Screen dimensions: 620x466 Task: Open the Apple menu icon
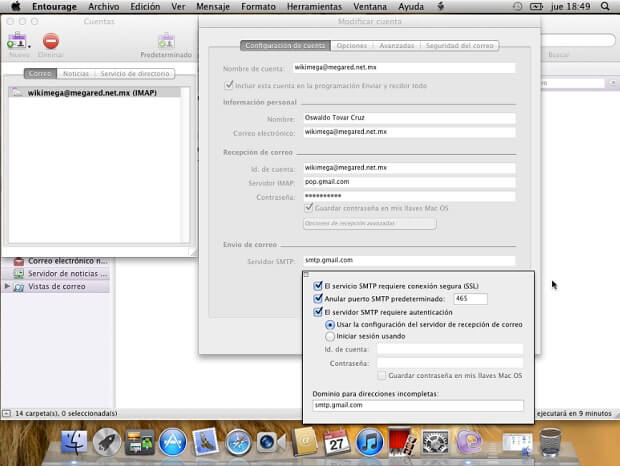tap(16, 6)
